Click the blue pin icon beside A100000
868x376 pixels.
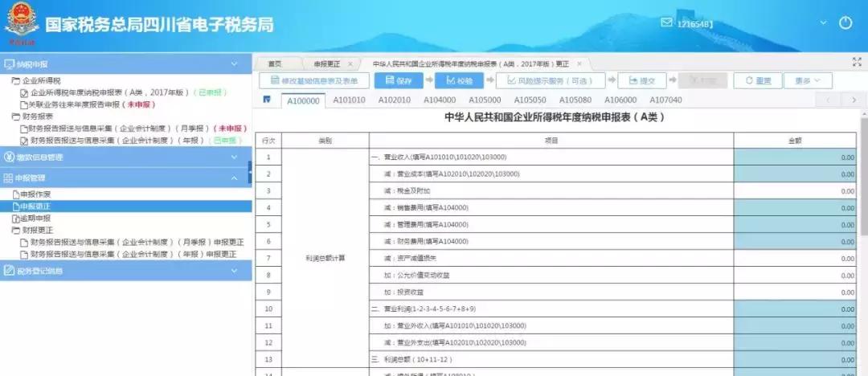267,100
